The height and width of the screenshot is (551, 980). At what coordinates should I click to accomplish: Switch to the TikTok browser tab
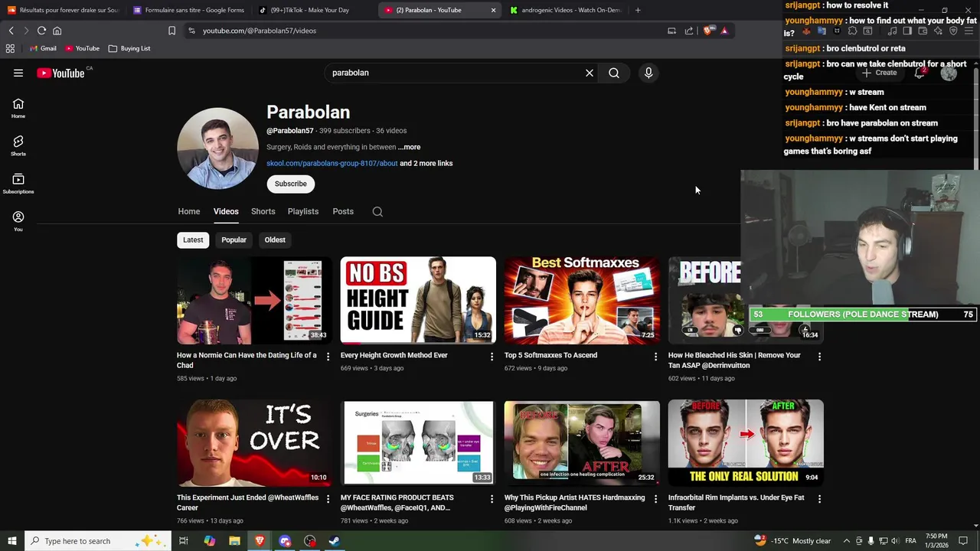pyautogui.click(x=314, y=10)
